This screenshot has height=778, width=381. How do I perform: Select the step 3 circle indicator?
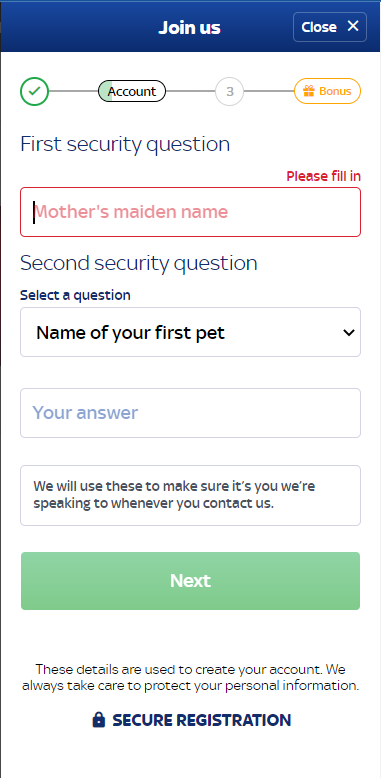click(x=229, y=92)
